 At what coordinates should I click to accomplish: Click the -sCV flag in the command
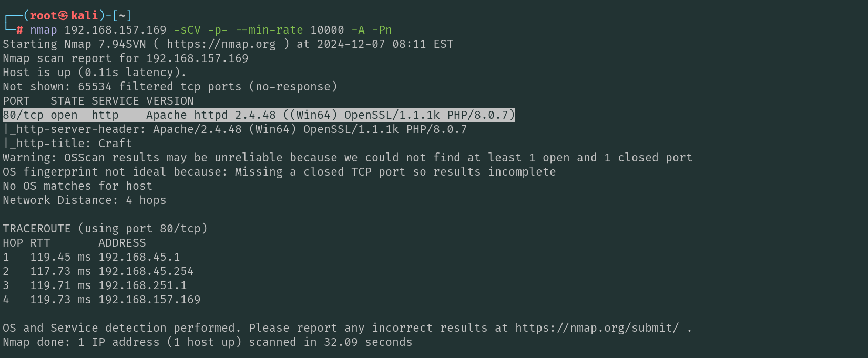point(187,30)
